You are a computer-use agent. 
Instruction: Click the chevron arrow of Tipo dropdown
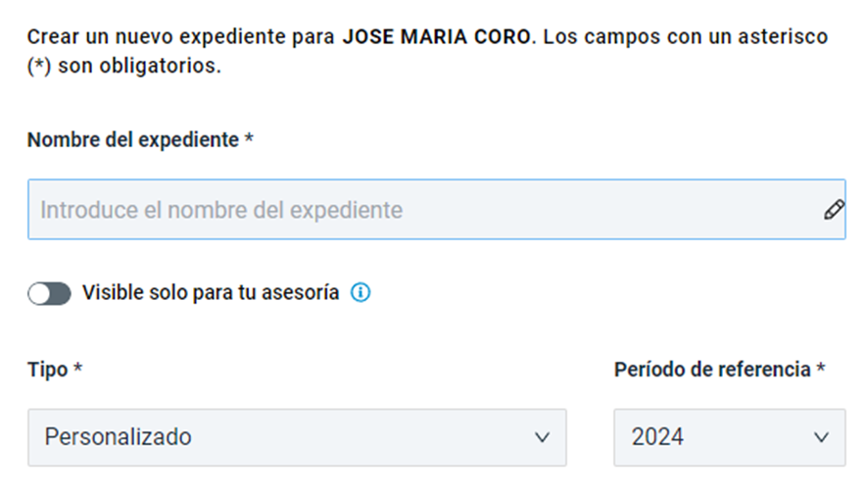543,437
